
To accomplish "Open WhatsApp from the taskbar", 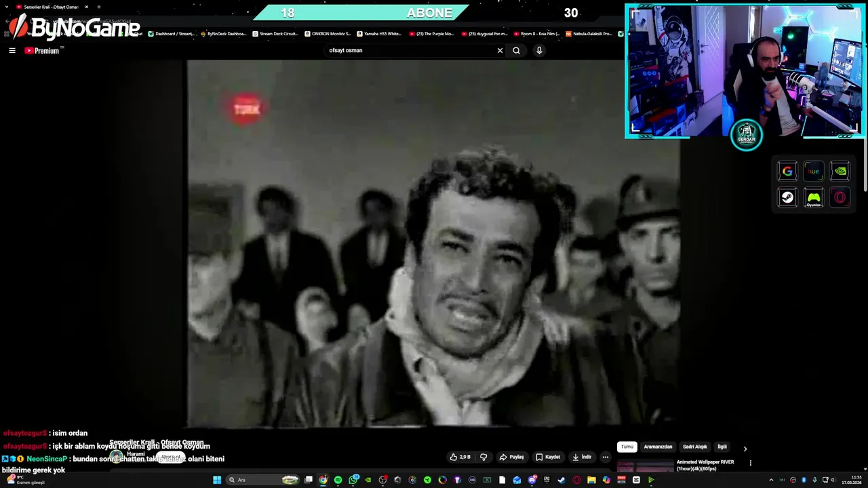I will 353,480.
